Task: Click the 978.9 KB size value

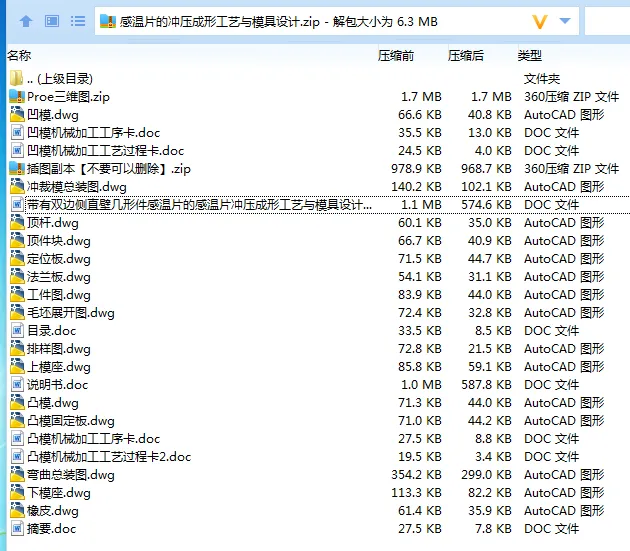Action: tap(417, 168)
